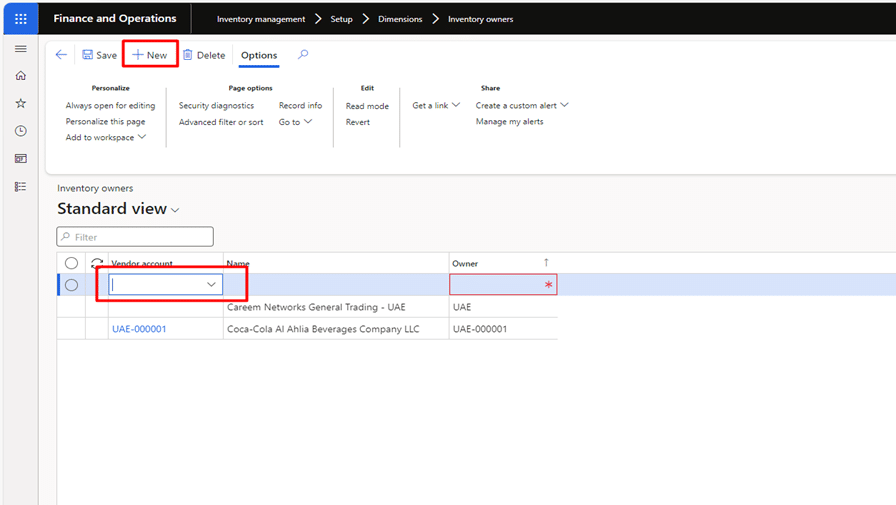The width and height of the screenshot is (896, 505).
Task: Click Dimensions in the breadcrumb
Action: [400, 19]
